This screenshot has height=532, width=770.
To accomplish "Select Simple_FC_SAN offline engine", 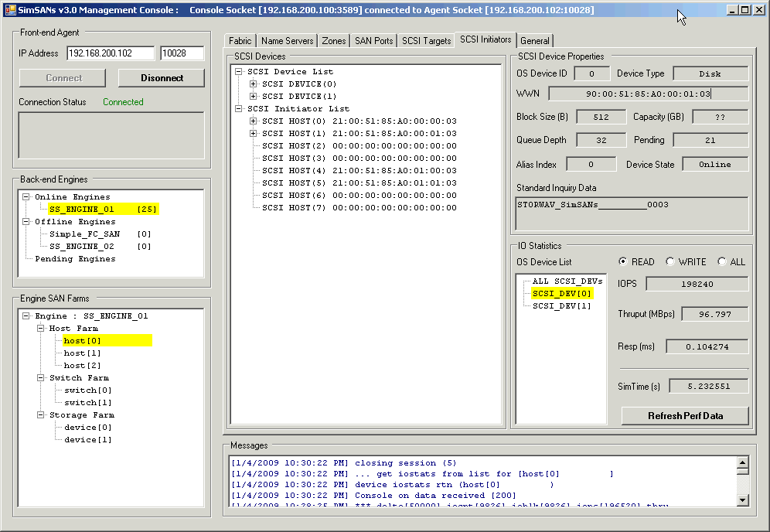I will click(x=101, y=234).
